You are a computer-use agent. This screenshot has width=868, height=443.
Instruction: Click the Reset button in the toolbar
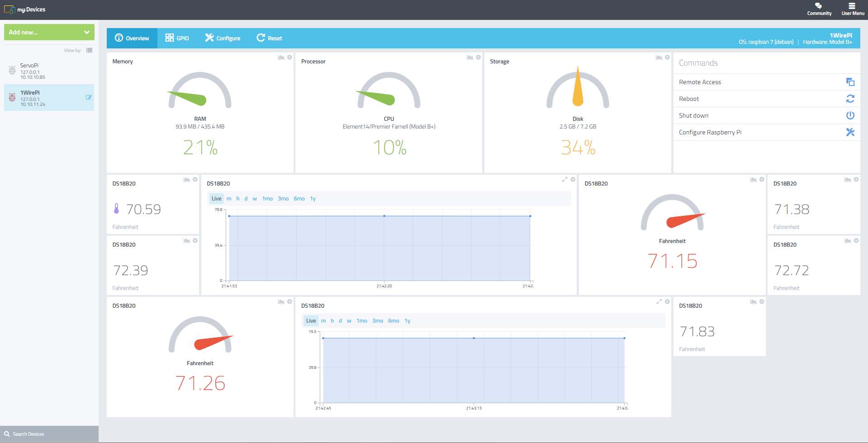[269, 38]
